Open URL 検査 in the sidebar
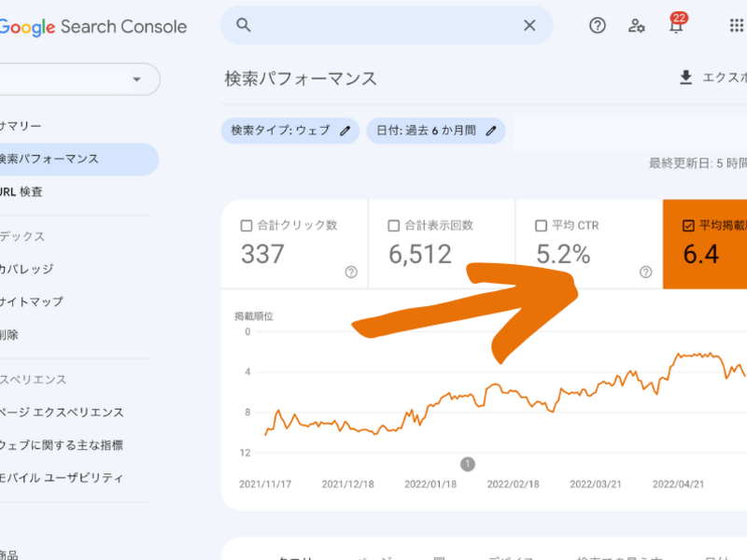747x560 pixels. pos(22,191)
